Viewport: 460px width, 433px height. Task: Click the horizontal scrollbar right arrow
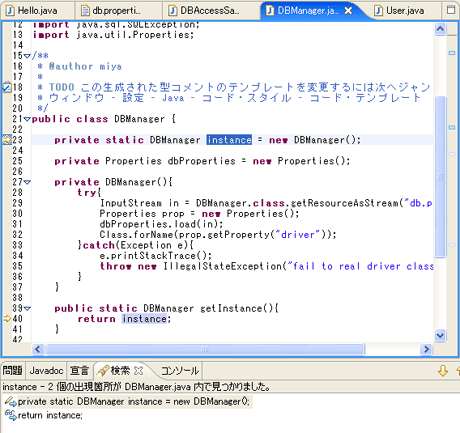[x=426, y=349]
